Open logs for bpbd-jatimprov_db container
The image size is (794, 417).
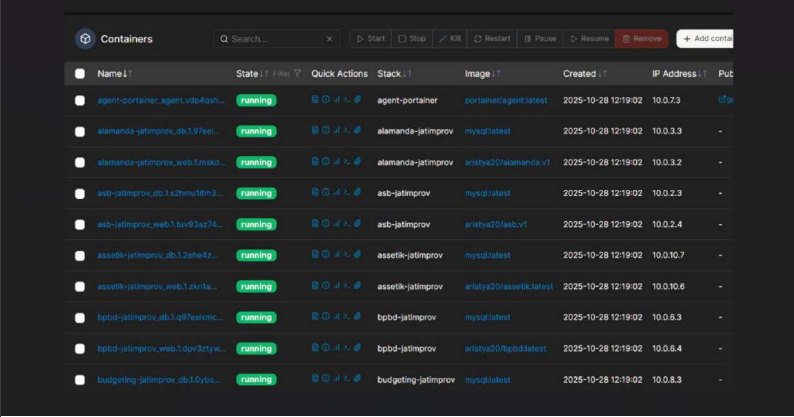[315, 316]
